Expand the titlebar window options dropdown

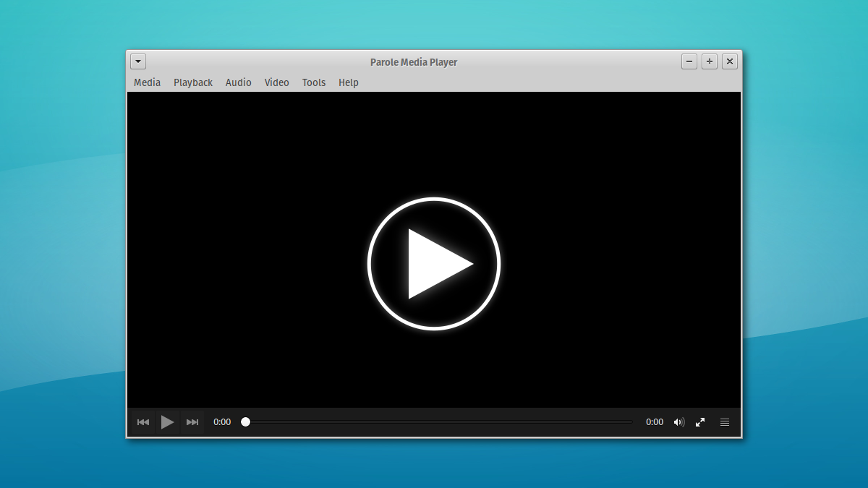[137, 61]
